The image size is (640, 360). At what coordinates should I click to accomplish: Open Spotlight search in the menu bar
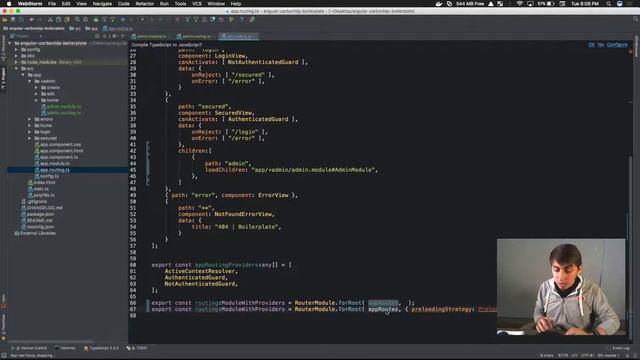pyautogui.click(x=608, y=4)
